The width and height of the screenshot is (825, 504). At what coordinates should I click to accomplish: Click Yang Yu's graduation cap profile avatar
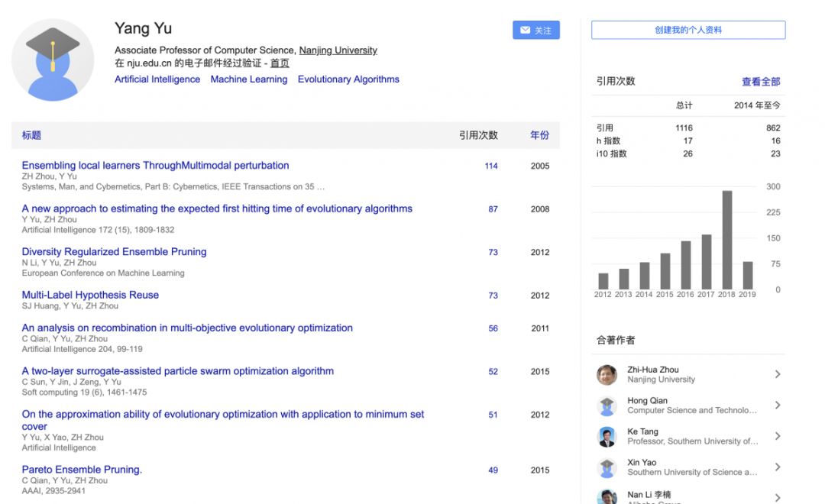pyautogui.click(x=53, y=60)
